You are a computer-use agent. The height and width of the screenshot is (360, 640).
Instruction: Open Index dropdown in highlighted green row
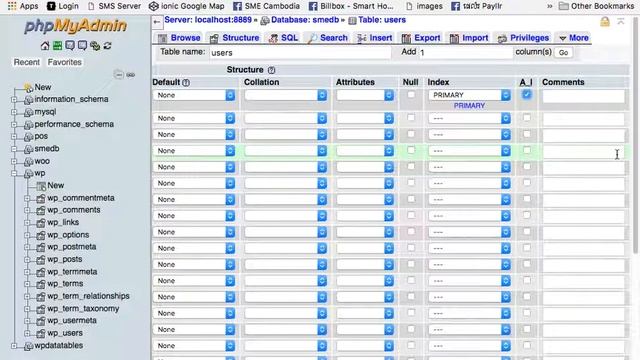tap(469, 151)
